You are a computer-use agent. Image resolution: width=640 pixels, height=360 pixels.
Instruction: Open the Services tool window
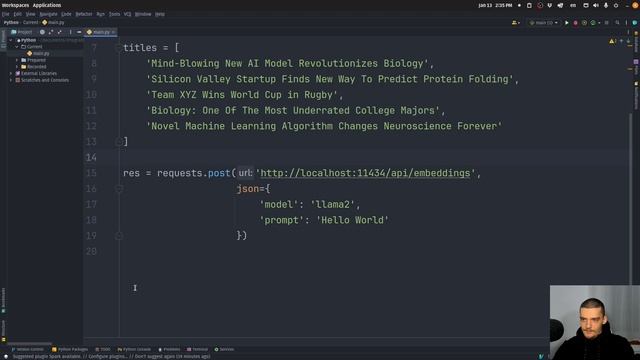coord(224,349)
